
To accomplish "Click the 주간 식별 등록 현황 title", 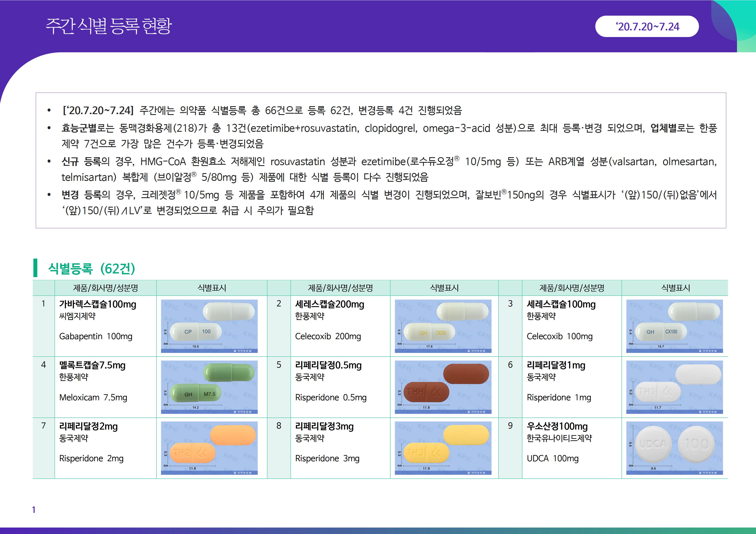I will click(x=108, y=26).
